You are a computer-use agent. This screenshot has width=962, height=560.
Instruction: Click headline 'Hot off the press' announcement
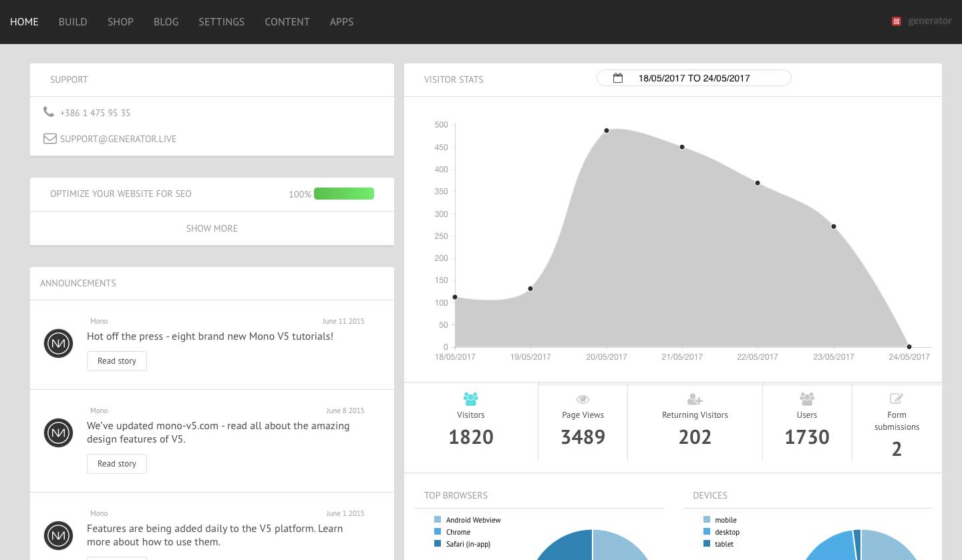pyautogui.click(x=210, y=336)
